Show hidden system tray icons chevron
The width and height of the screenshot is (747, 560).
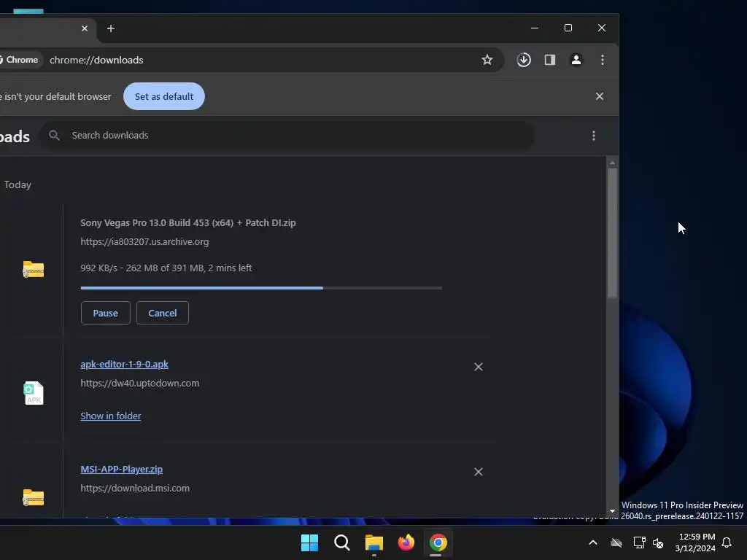[593, 542]
